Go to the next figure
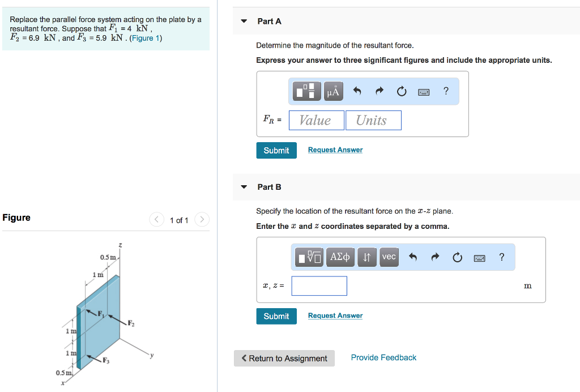 coord(202,220)
